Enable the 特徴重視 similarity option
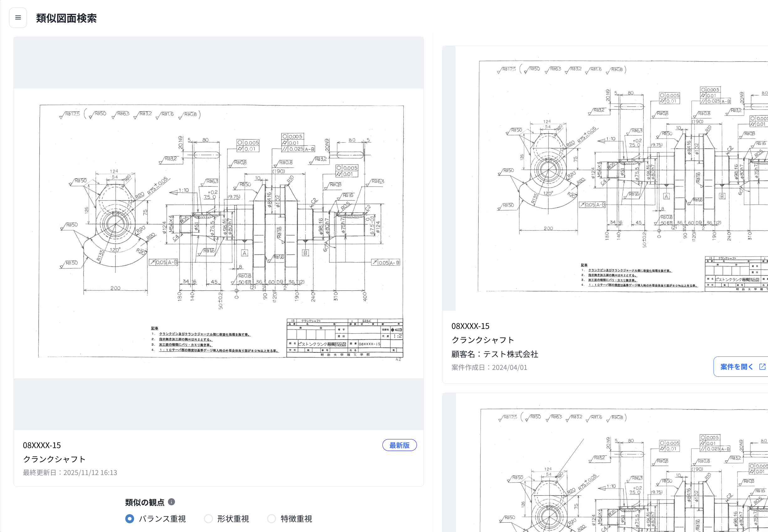The height and width of the screenshot is (532, 768). click(x=271, y=519)
